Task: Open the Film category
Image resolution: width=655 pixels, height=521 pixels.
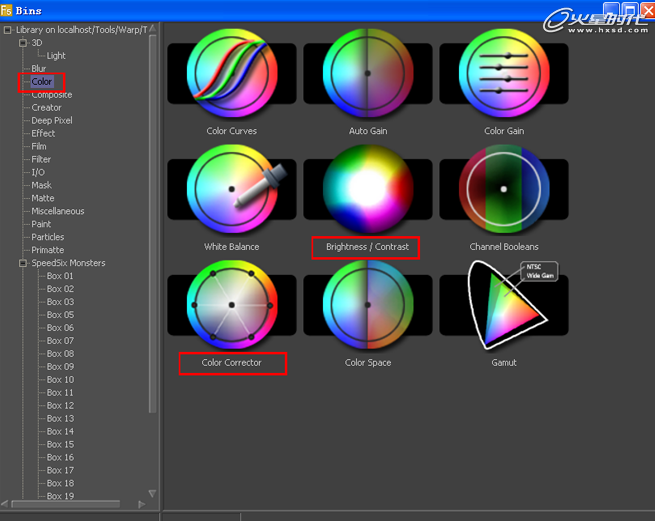Action: tap(39, 146)
